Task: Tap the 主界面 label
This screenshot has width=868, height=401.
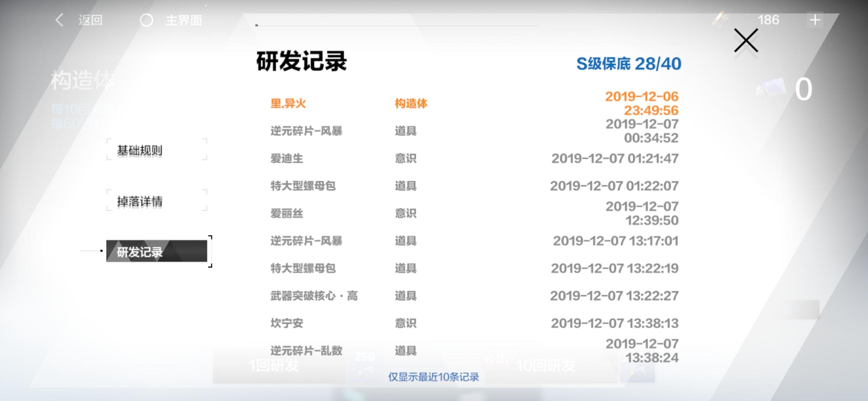Action: pyautogui.click(x=184, y=20)
